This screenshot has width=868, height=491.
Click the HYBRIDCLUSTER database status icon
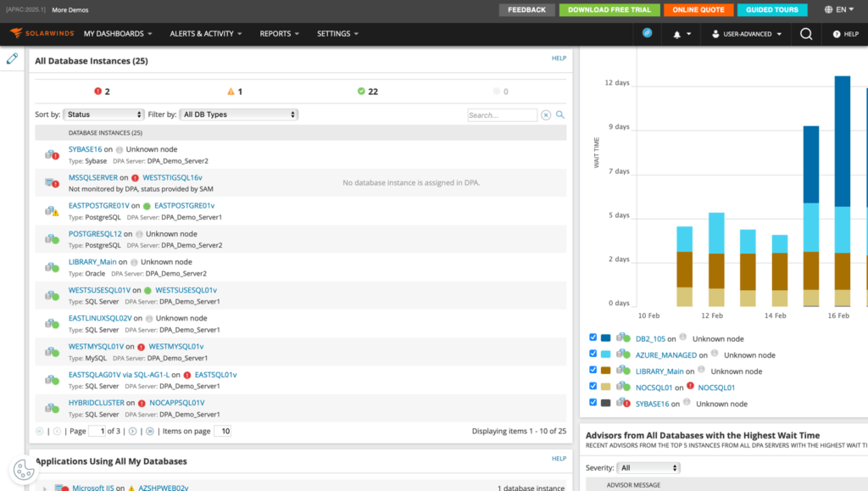tap(52, 408)
